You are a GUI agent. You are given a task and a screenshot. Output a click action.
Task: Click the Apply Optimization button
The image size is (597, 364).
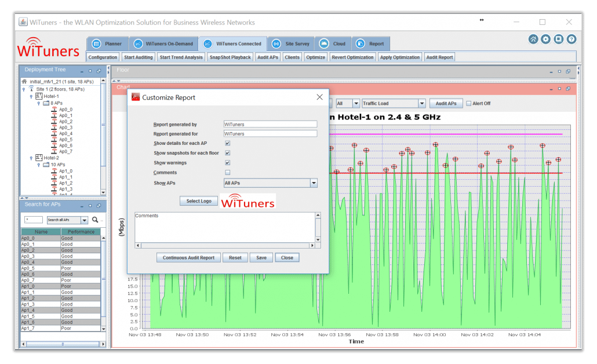[400, 57]
